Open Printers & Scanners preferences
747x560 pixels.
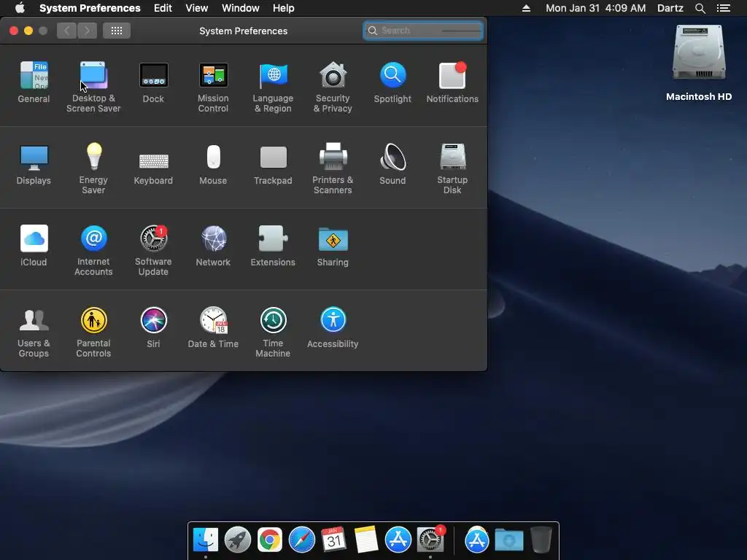(x=333, y=168)
